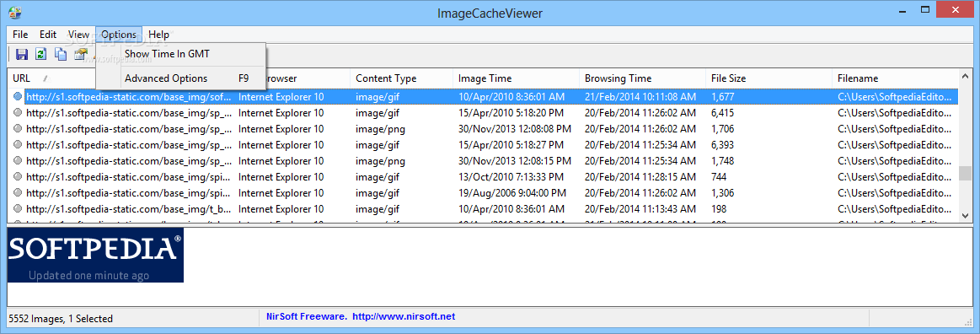This screenshot has width=980, height=334.
Task: Click the status icon of the 1,306 file size row
Action: (18, 192)
